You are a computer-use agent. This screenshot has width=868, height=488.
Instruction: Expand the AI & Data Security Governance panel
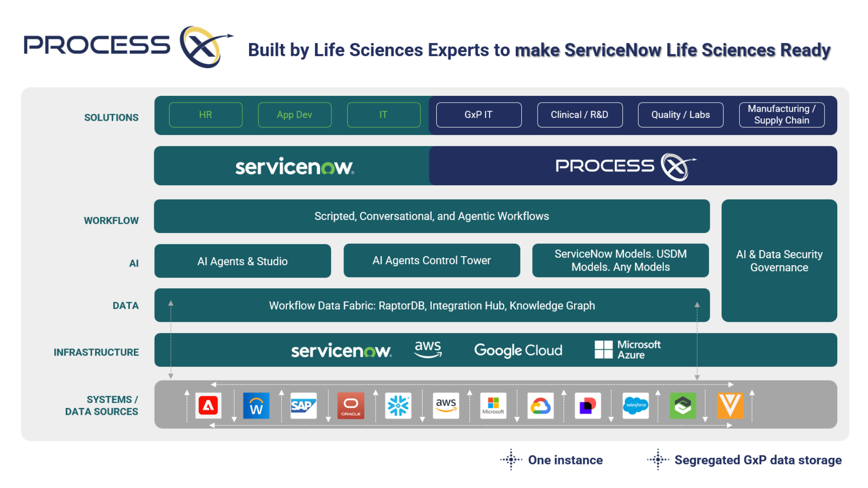point(779,261)
